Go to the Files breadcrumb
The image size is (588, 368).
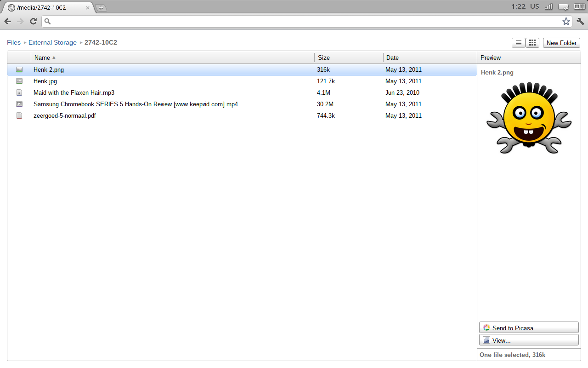[x=14, y=42]
